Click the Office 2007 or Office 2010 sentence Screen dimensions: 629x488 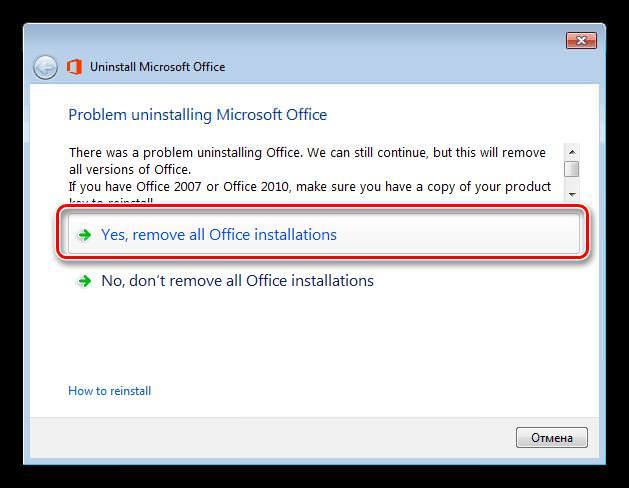pos(310,187)
